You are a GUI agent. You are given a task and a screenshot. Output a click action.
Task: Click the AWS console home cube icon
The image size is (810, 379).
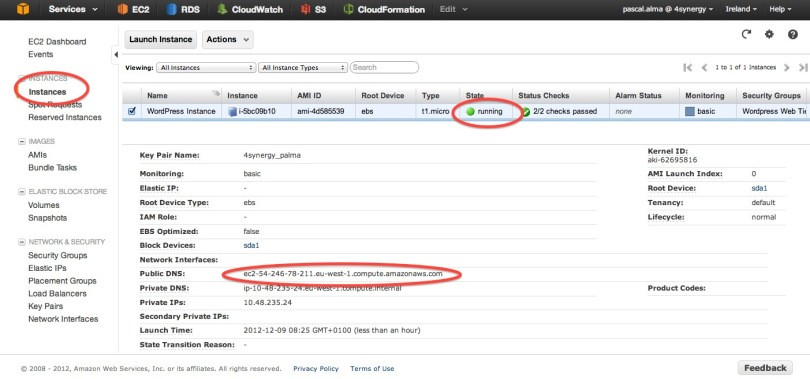pos(23,9)
